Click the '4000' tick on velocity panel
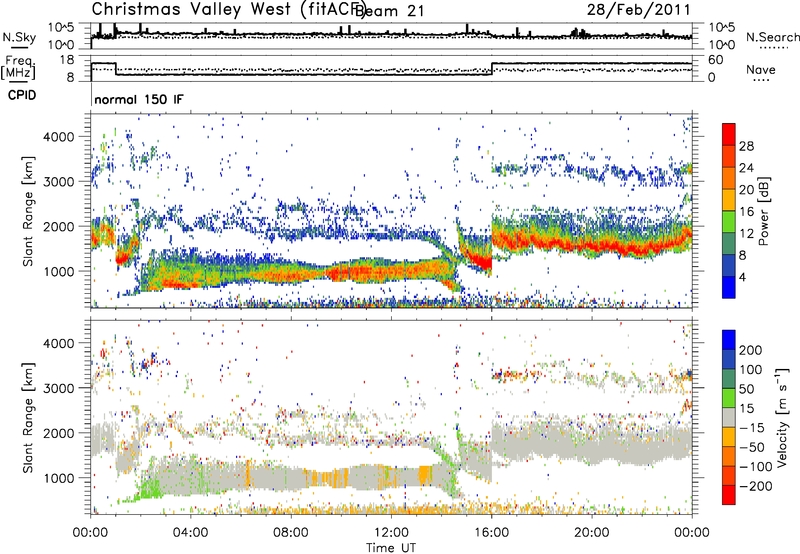 click(x=59, y=343)
